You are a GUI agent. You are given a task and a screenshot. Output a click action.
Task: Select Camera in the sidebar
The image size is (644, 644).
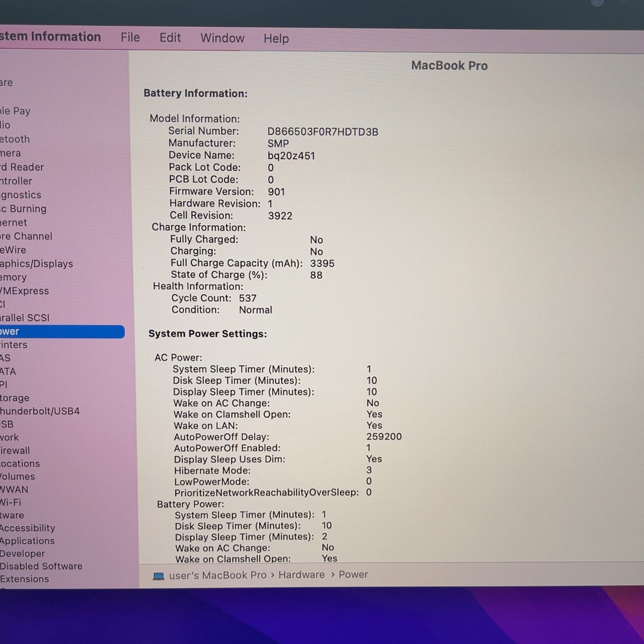coord(10,153)
